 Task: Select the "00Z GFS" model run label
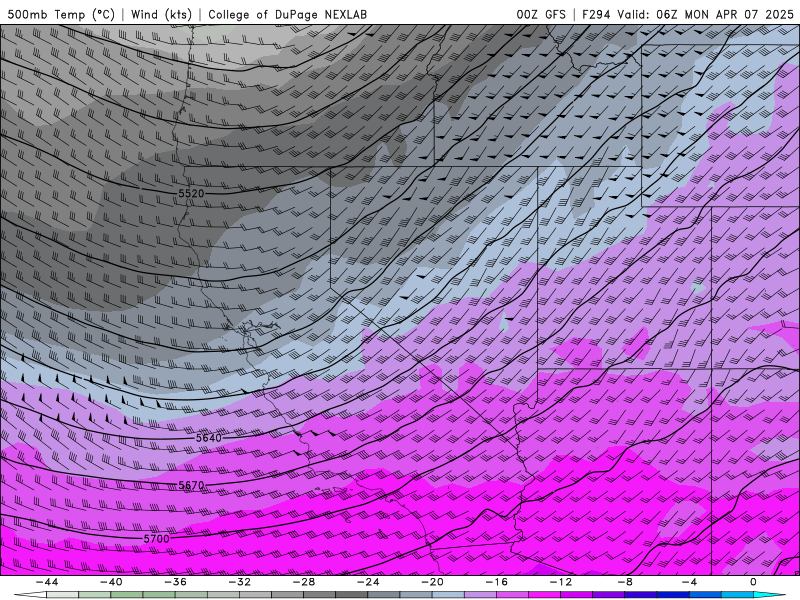pos(541,15)
